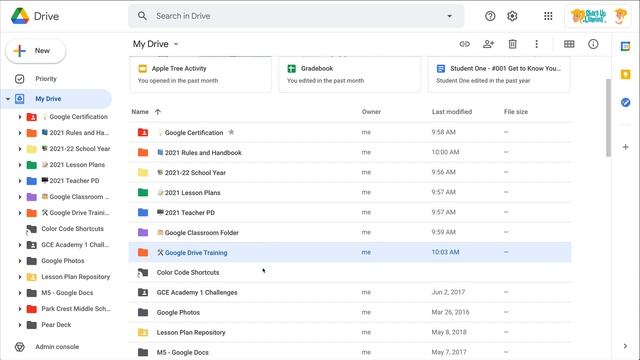Expand 2021-22 School Year sidebar folder

point(20,149)
